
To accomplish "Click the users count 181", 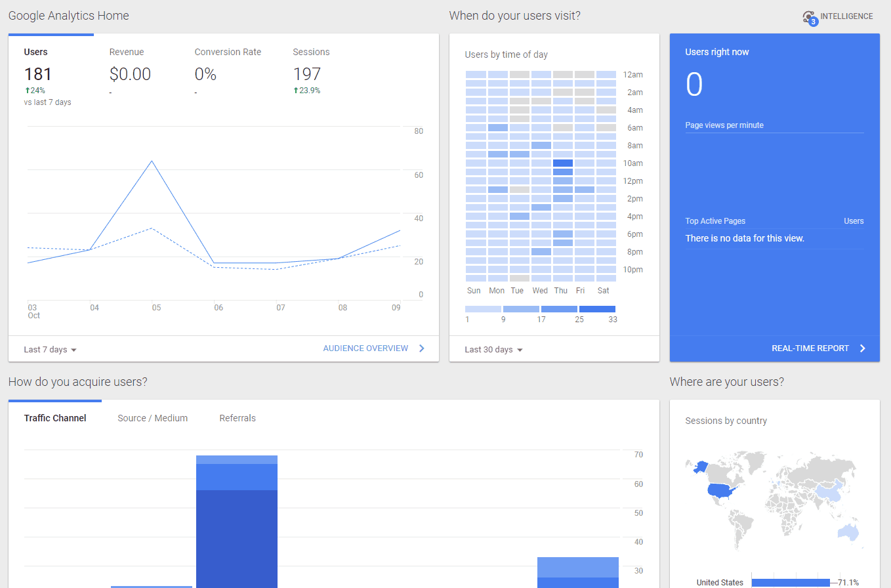I will (37, 74).
